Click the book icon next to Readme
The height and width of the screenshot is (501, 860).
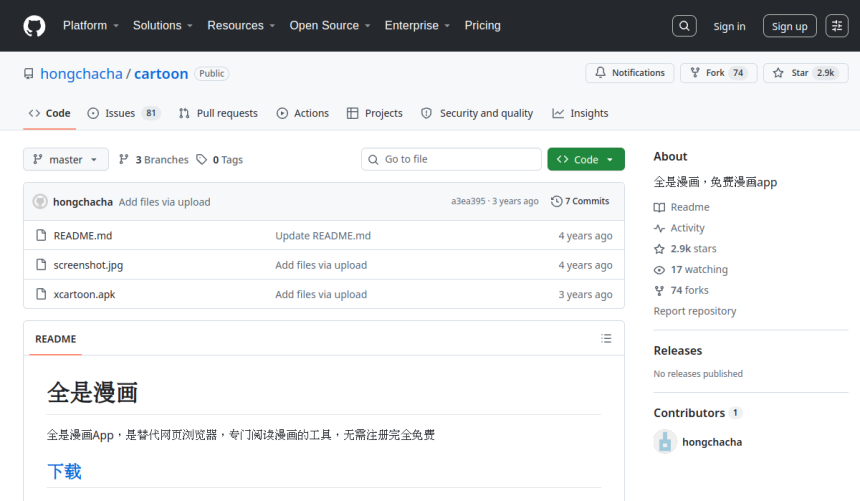[659, 207]
